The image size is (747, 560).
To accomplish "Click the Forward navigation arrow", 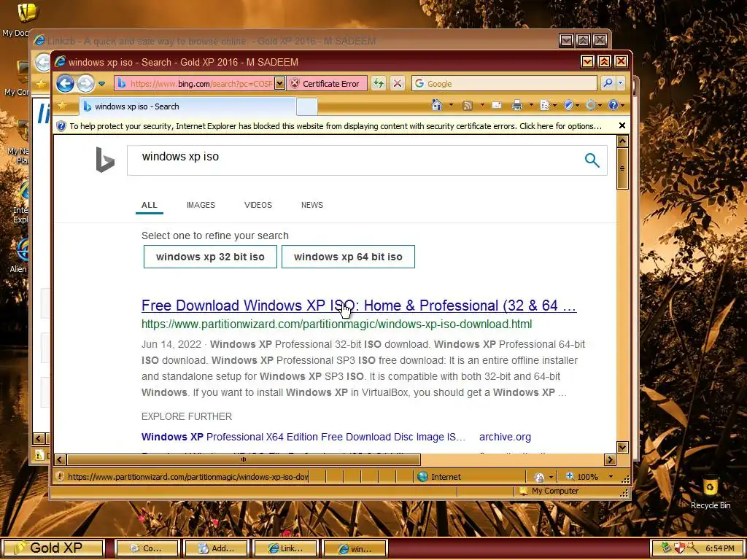I will click(x=86, y=84).
